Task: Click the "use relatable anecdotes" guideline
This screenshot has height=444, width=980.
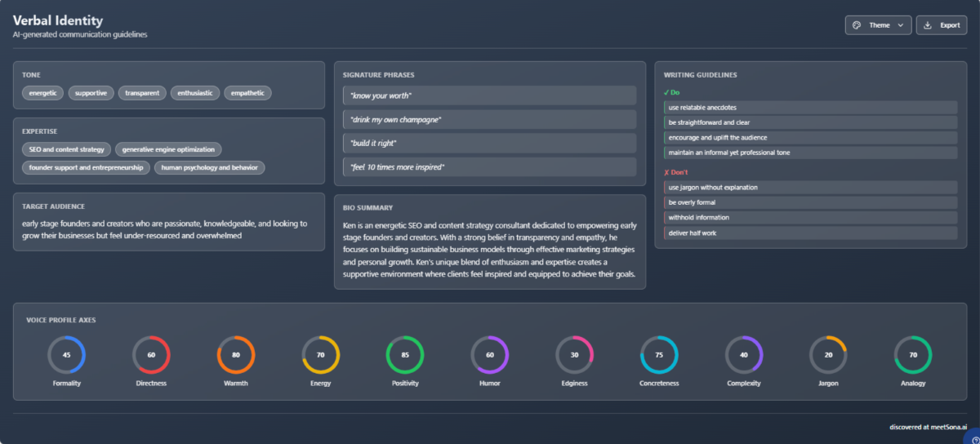Action: point(810,108)
